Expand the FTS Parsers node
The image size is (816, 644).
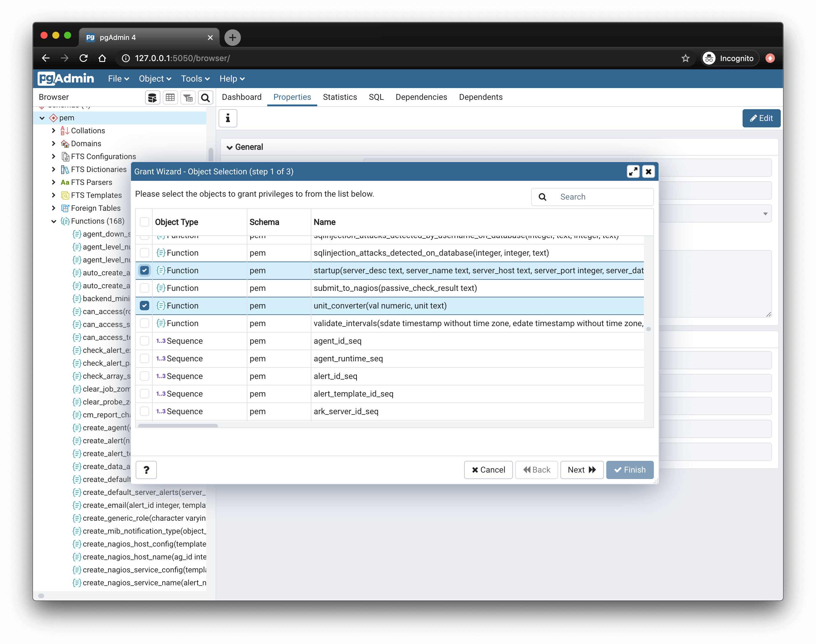53,183
